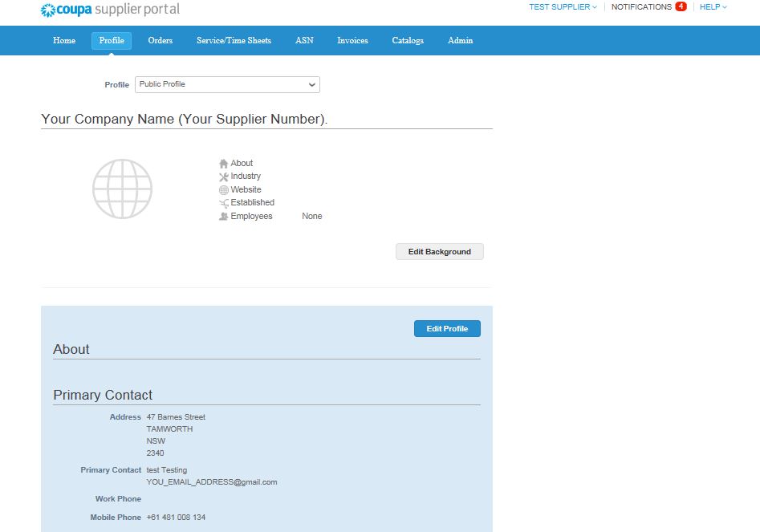Click the icon beside Established

[224, 203]
